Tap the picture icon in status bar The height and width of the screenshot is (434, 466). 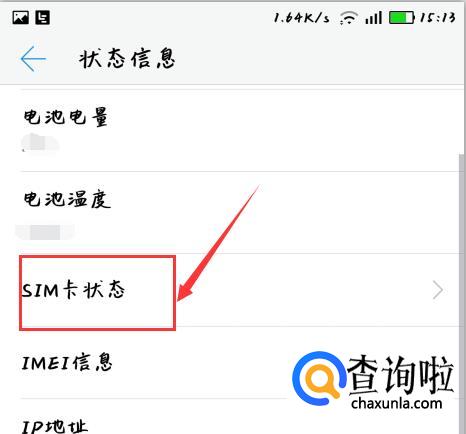pos(20,17)
